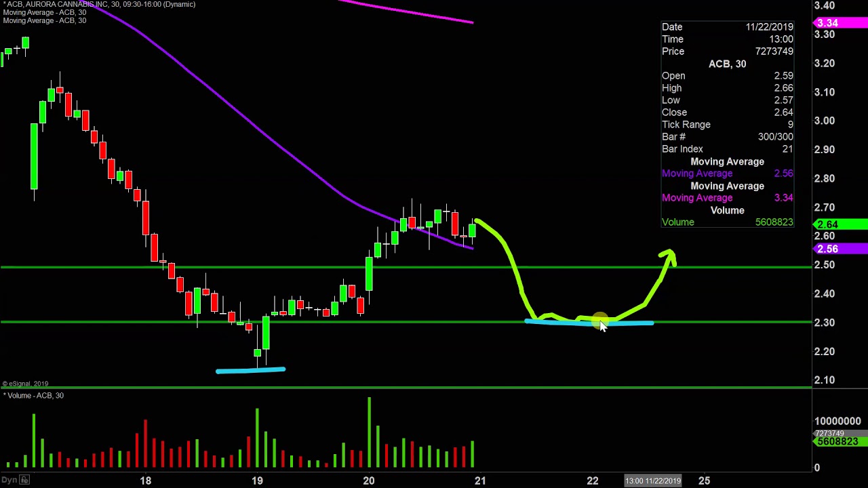Click the 3.20 price axis label
Screen dimensions: 868x488
coord(825,63)
